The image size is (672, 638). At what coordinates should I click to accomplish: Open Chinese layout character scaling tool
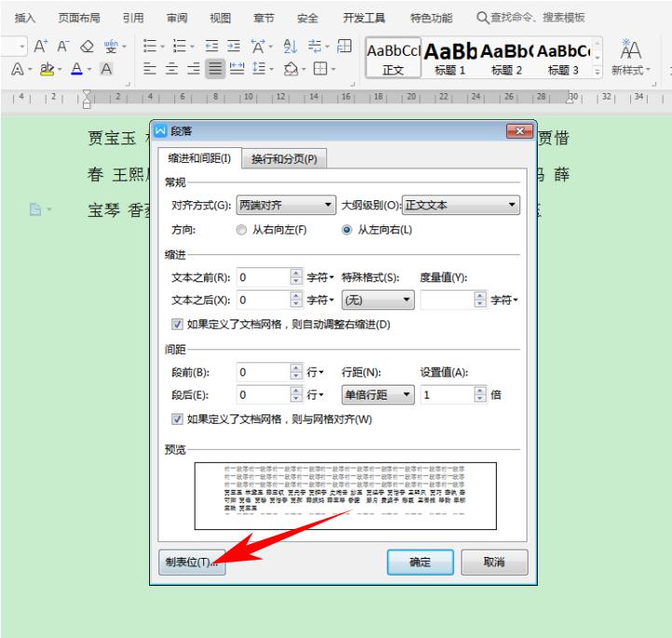point(258,46)
